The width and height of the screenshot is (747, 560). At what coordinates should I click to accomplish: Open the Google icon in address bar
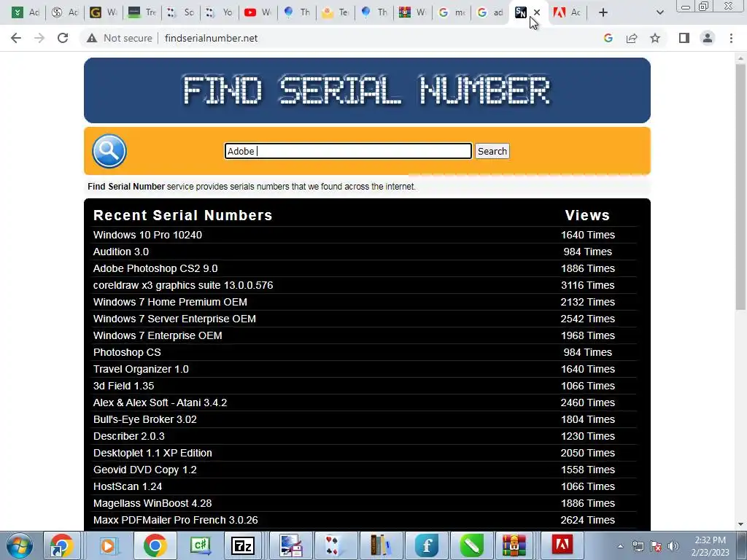[608, 38]
